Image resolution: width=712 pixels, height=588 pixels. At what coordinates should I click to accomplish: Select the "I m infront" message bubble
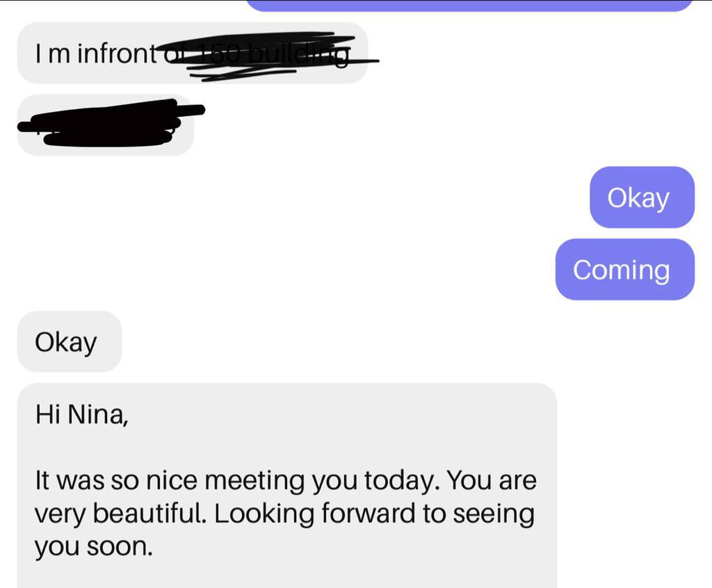tap(191, 54)
